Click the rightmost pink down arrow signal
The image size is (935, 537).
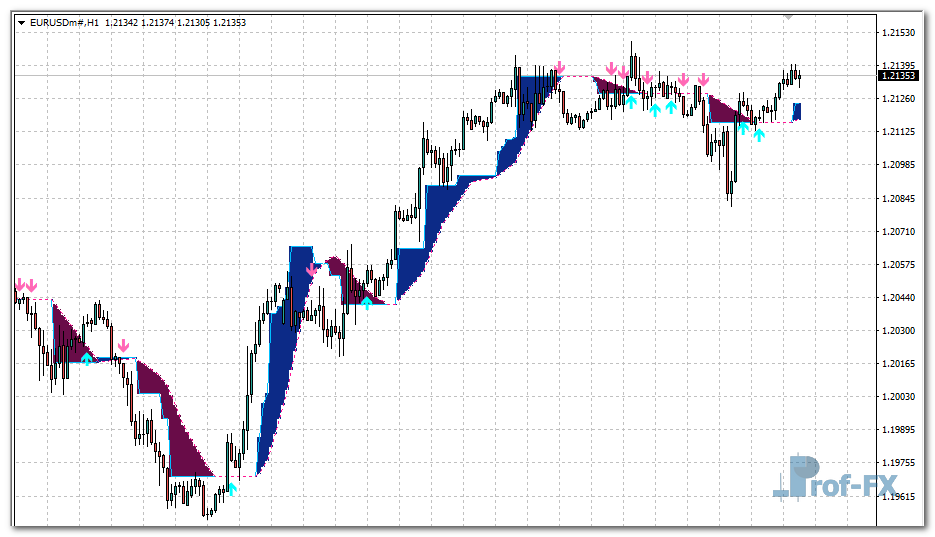(704, 79)
